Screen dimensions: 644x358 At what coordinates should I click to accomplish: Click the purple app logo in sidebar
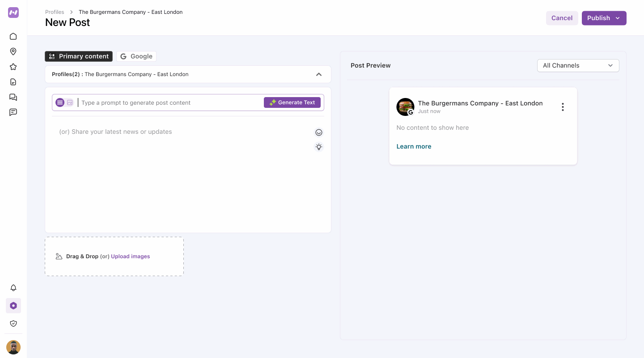pyautogui.click(x=13, y=13)
